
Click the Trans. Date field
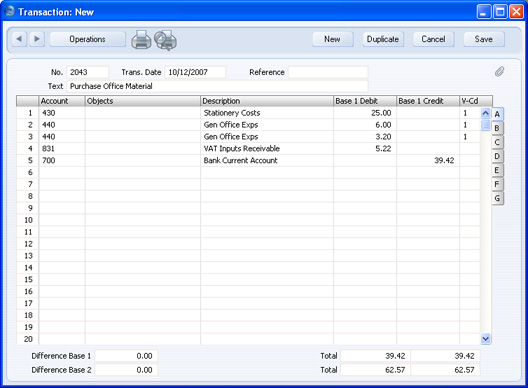195,72
